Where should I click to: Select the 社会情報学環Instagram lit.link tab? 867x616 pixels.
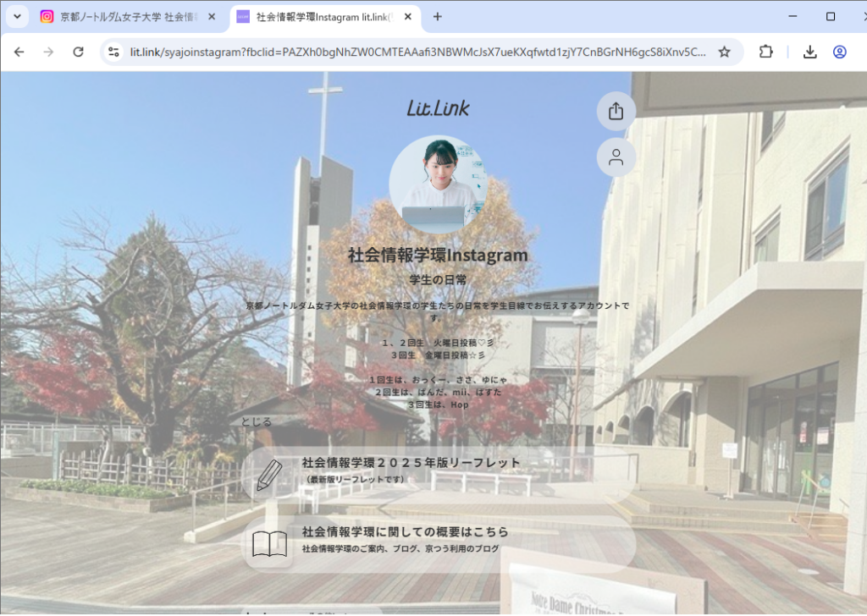point(324,17)
